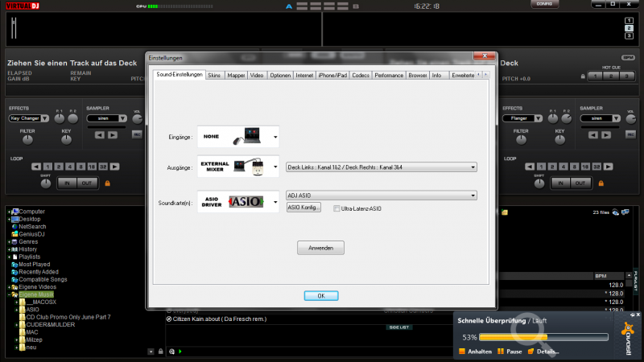Open the left deck Key Changer effect dropdown
The image size is (644, 362).
click(x=29, y=118)
